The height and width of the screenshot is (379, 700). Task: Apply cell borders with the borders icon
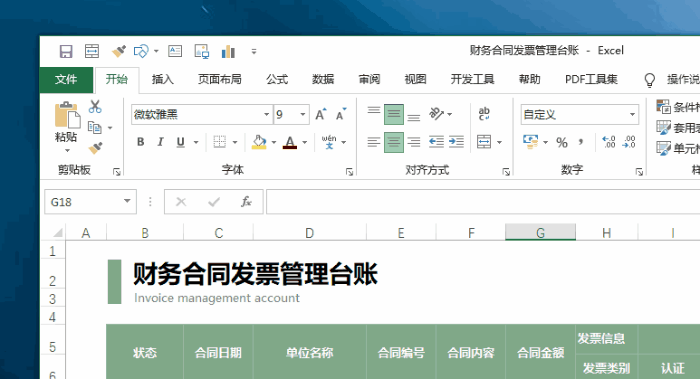(220, 142)
